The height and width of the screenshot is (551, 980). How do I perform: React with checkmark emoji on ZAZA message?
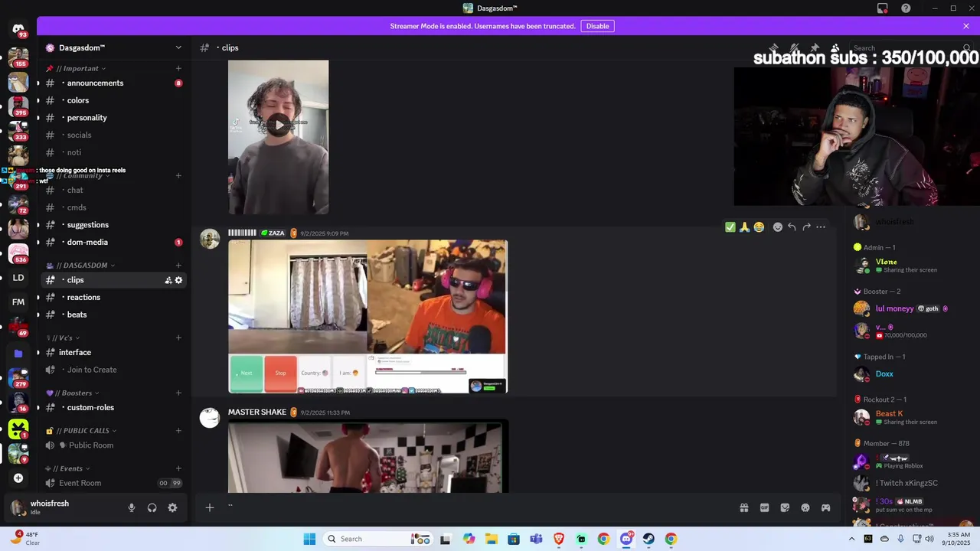(x=730, y=227)
